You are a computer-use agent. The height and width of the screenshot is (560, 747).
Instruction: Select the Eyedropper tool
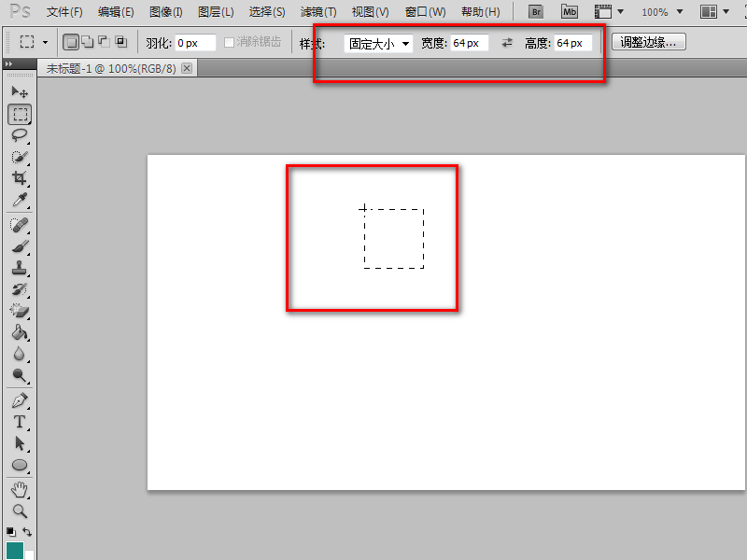[20, 200]
